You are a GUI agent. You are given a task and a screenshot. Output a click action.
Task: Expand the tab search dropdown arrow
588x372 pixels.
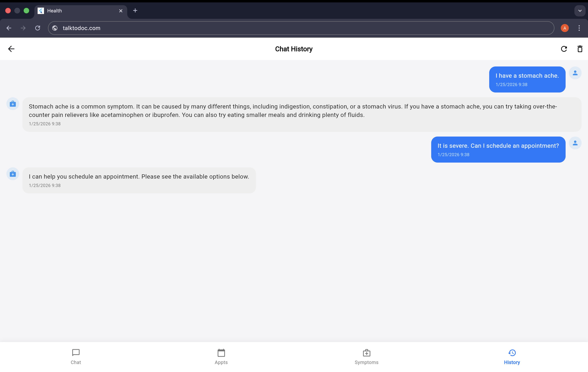(580, 11)
